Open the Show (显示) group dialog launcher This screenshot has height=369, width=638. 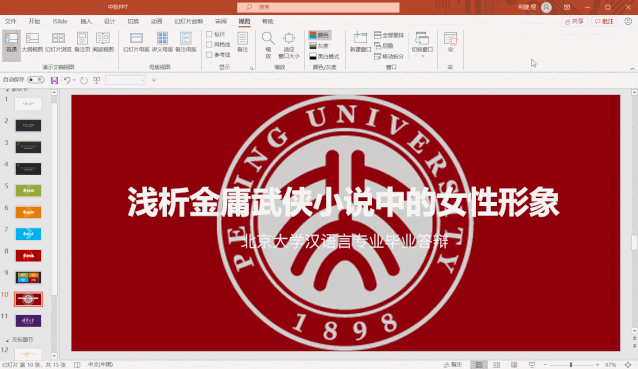click(251, 68)
